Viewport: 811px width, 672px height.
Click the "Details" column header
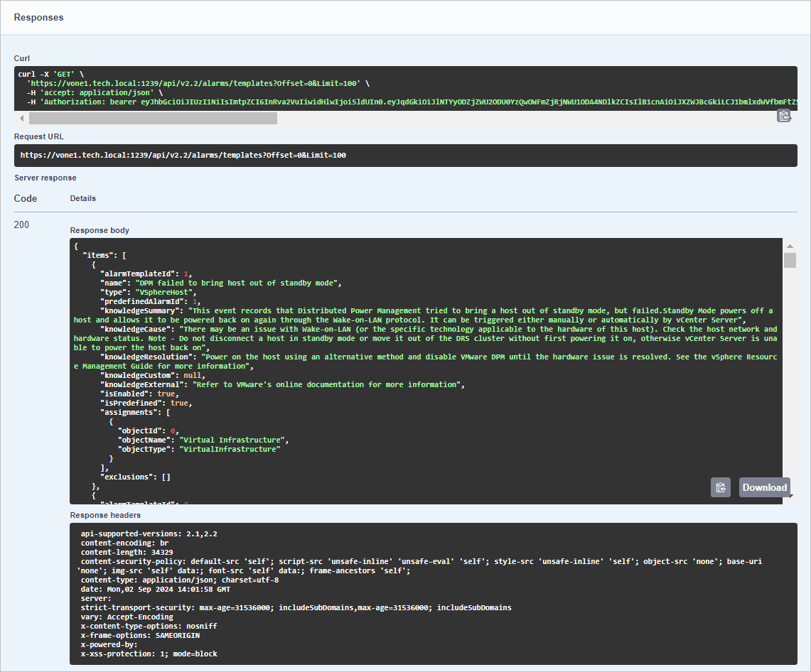coord(82,198)
